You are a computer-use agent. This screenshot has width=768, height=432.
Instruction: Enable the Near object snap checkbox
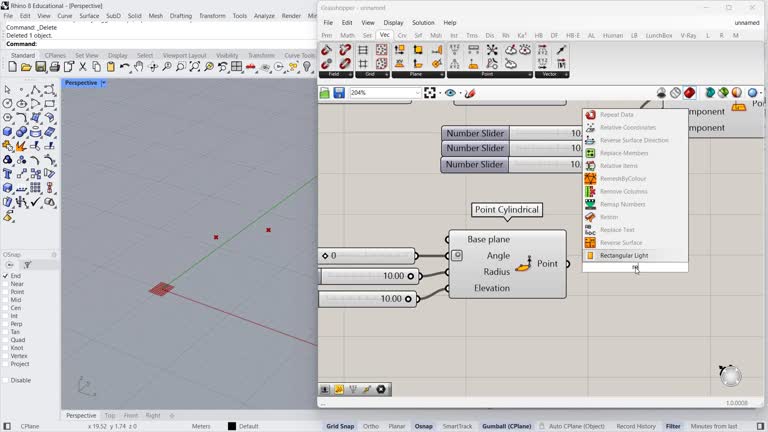5,284
